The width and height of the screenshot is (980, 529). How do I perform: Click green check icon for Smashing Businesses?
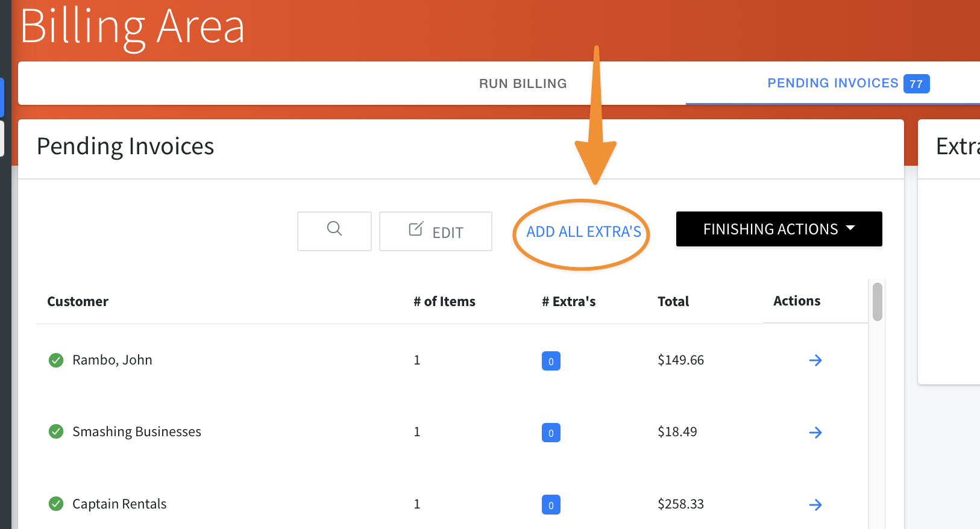[56, 431]
